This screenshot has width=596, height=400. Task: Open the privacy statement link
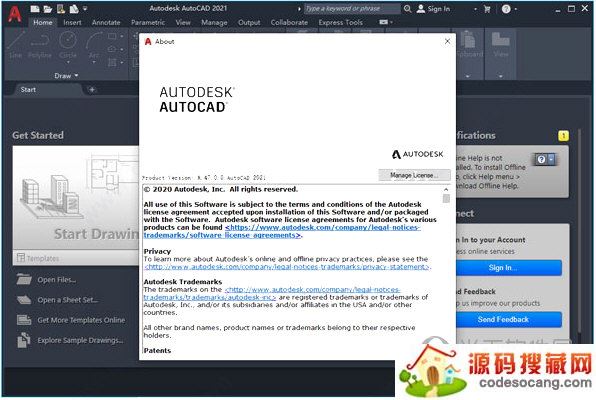click(x=287, y=267)
